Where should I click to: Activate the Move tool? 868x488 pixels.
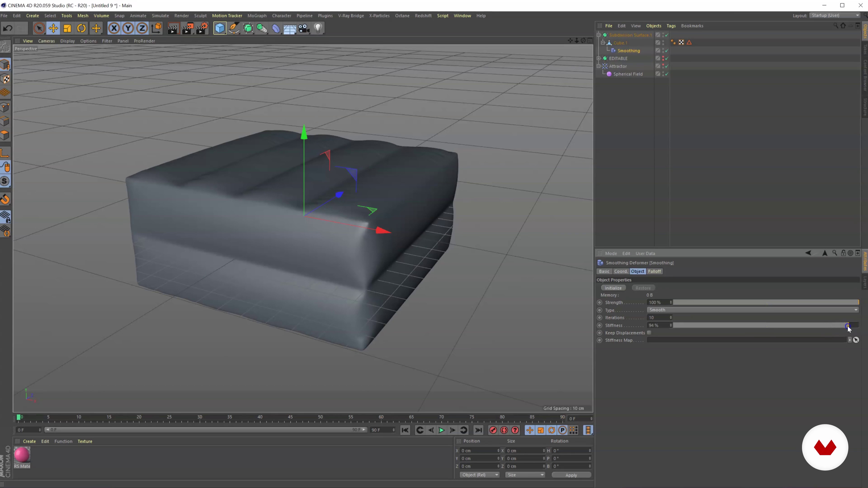(53, 28)
